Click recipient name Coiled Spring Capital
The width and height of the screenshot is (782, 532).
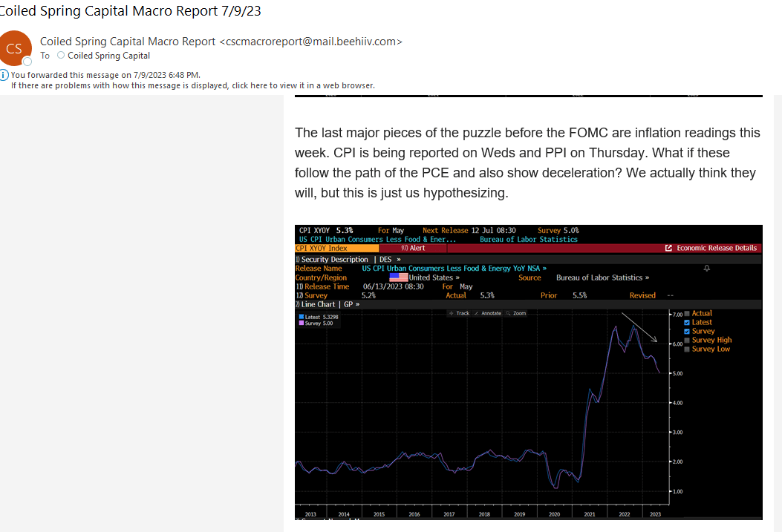pos(108,56)
